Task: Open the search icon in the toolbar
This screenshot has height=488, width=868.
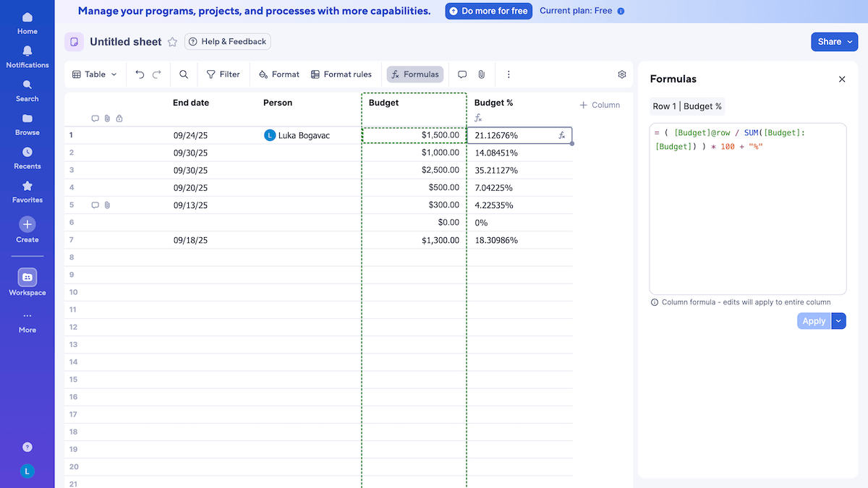Action: [x=183, y=74]
